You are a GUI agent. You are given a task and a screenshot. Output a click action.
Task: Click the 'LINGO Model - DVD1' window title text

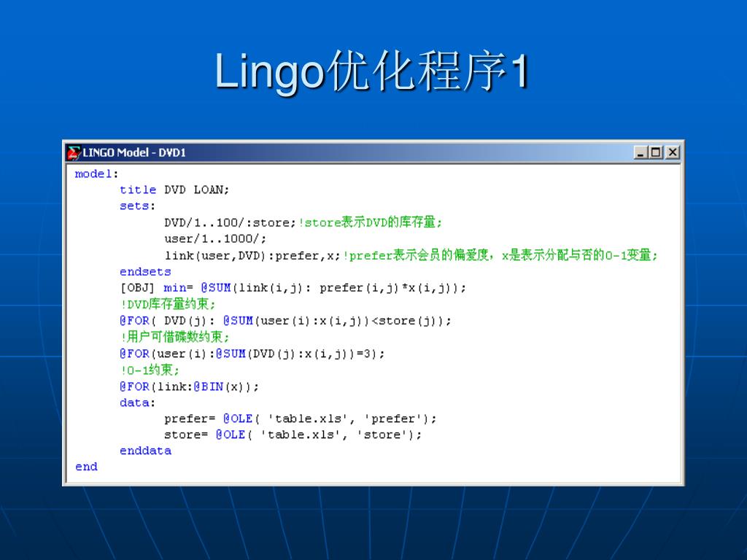134,153
